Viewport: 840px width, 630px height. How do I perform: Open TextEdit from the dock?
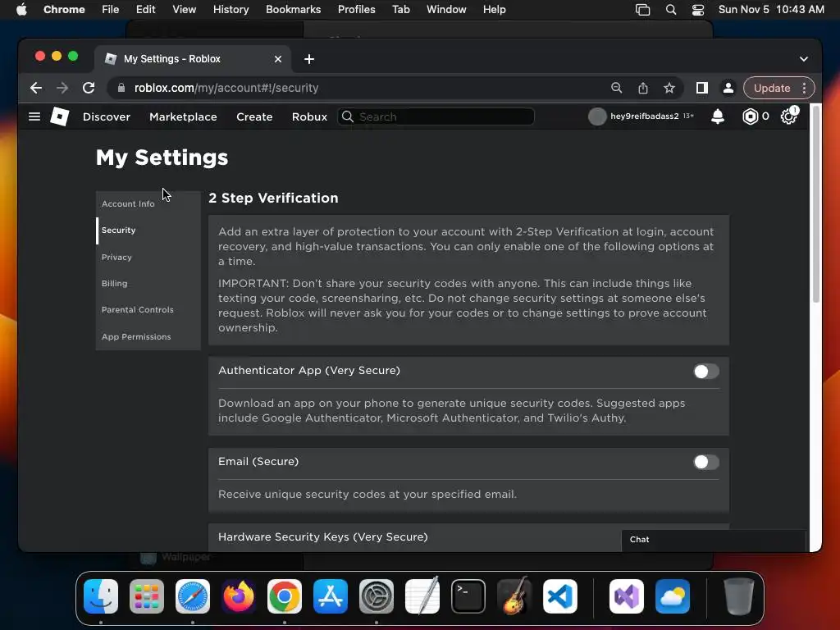click(x=422, y=596)
